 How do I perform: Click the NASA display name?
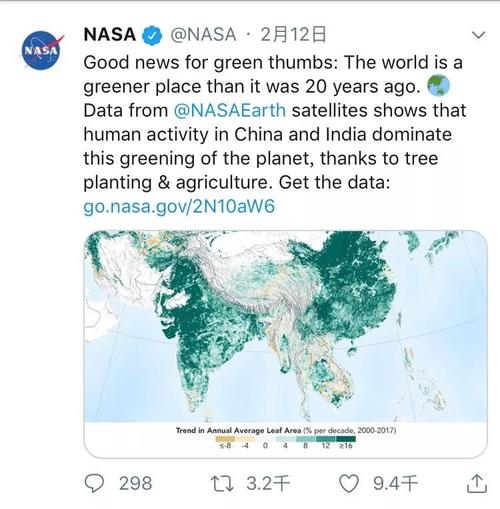pyautogui.click(x=110, y=35)
